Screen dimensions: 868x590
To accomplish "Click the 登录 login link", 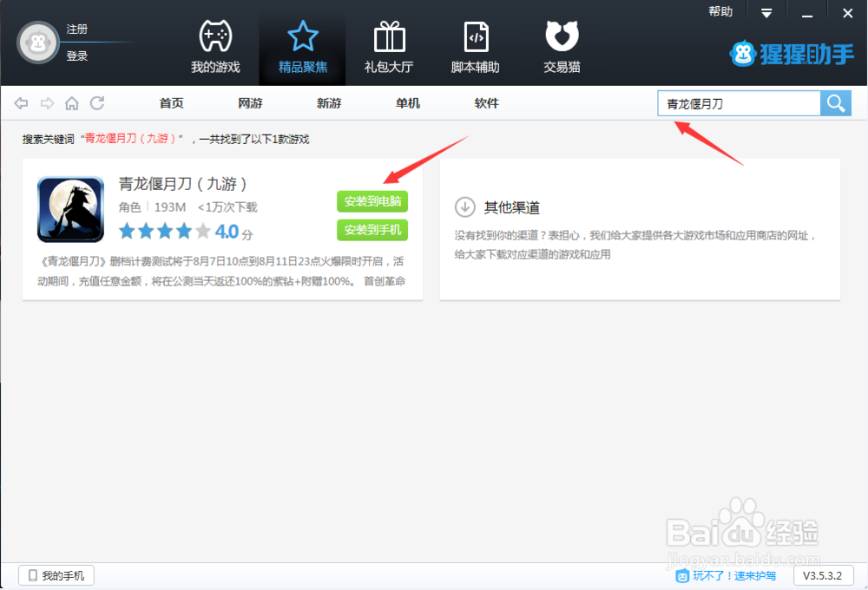I will pos(77,56).
